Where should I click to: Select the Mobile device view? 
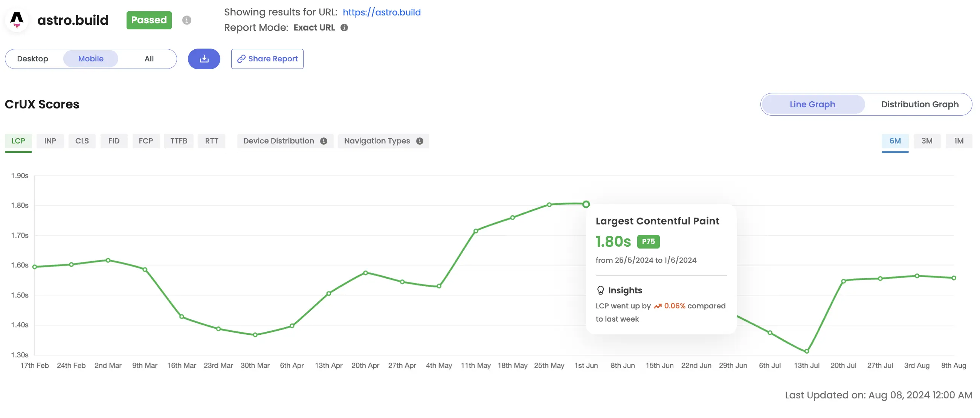[x=91, y=59]
